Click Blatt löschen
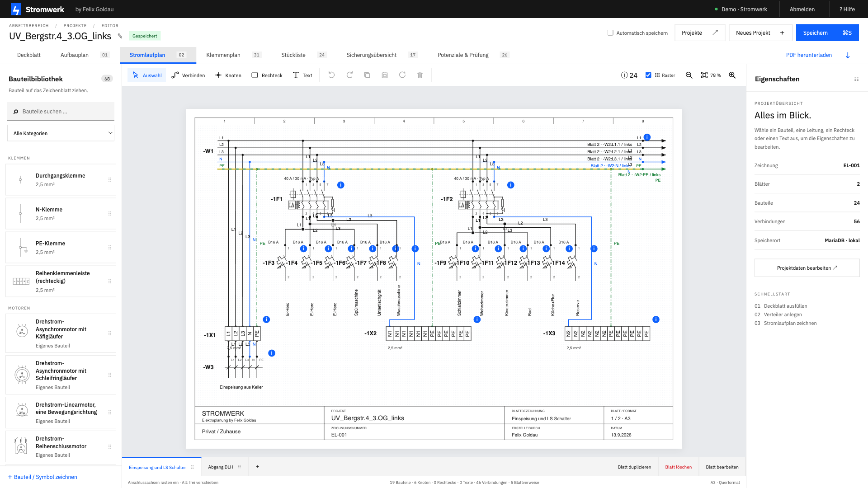Image resolution: width=868 pixels, height=488 pixels. [x=678, y=467]
